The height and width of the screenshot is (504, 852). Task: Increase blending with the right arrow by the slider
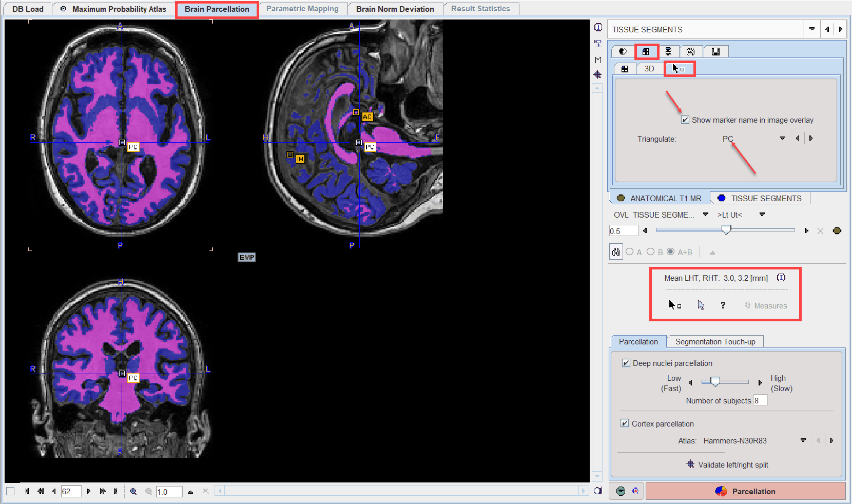pos(806,230)
